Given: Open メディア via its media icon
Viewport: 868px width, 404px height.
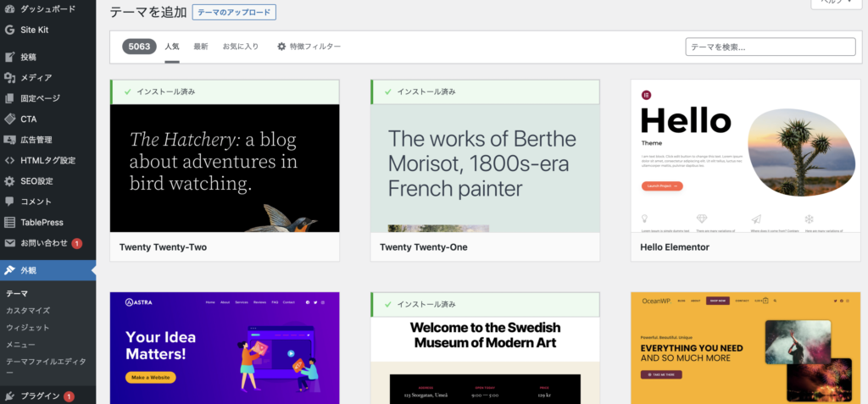Looking at the screenshot, I should [x=9, y=78].
